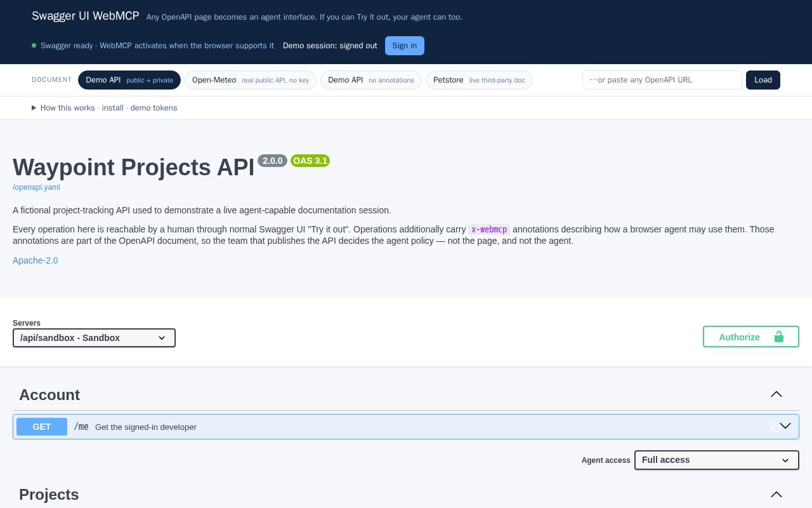Click the green Swagger ready status dot
Image resolution: width=812 pixels, height=508 pixels.
34,46
